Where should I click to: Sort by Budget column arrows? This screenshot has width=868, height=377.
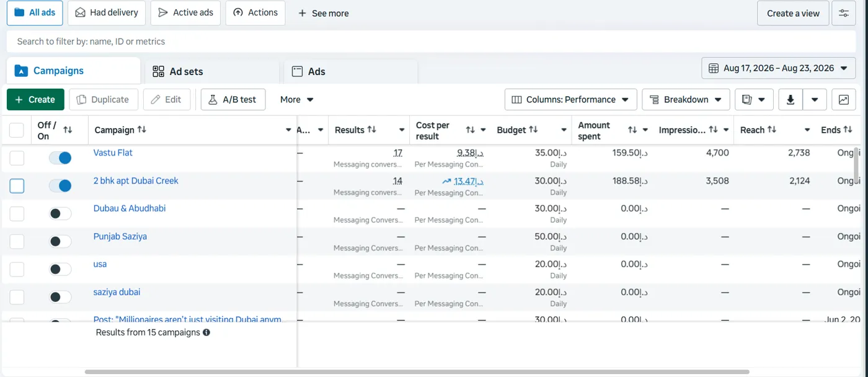point(533,130)
